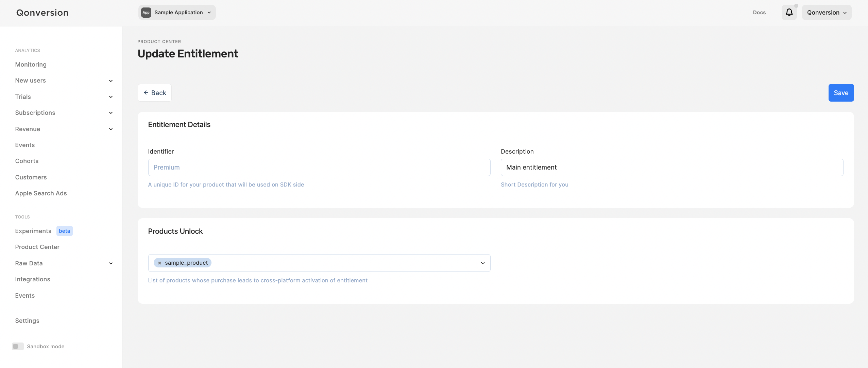The width and height of the screenshot is (868, 368).
Task: Expand Raw Data chevron
Action: click(110, 263)
